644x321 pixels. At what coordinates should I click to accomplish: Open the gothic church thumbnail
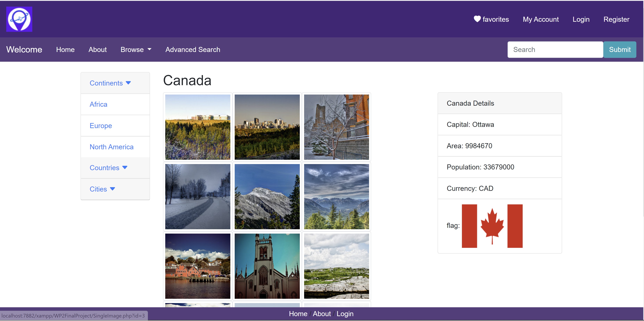pos(267,266)
